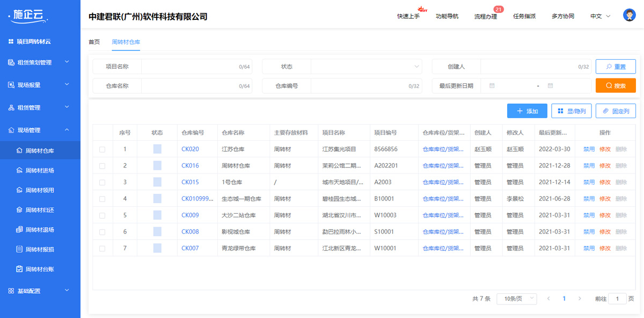The height and width of the screenshot is (318, 644).
Task: Focus the 创建人 input field
Action: click(x=536, y=67)
